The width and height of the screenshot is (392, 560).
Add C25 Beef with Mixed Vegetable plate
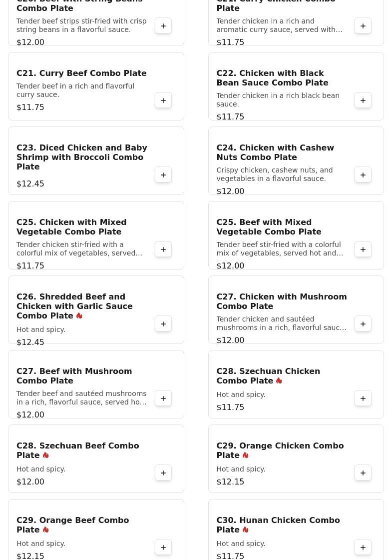[363, 249]
